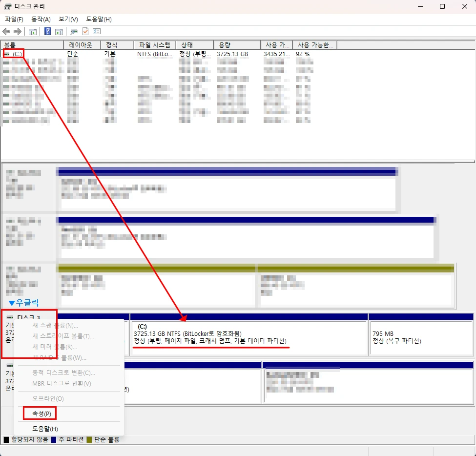This screenshot has width=476, height=456.
Task: Click the 사용 가능한... column header
Action: coord(315,45)
